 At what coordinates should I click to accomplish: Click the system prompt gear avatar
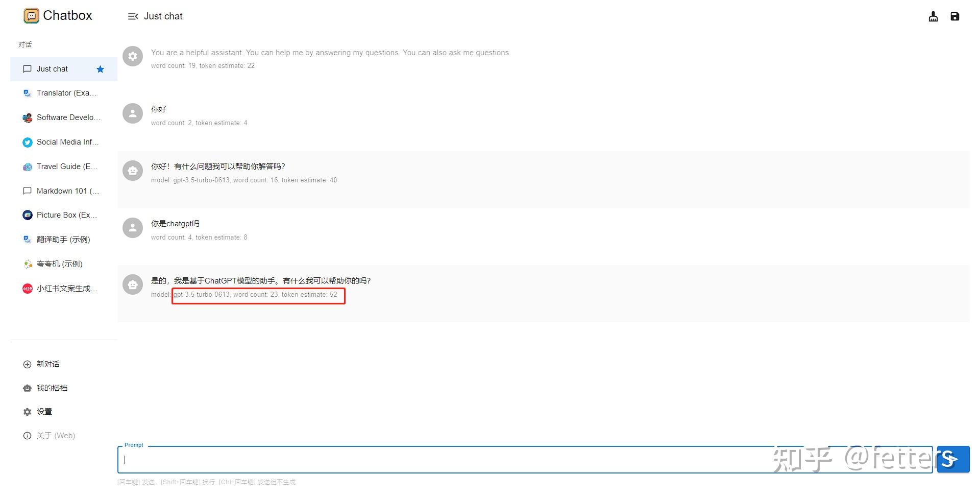[x=133, y=56]
